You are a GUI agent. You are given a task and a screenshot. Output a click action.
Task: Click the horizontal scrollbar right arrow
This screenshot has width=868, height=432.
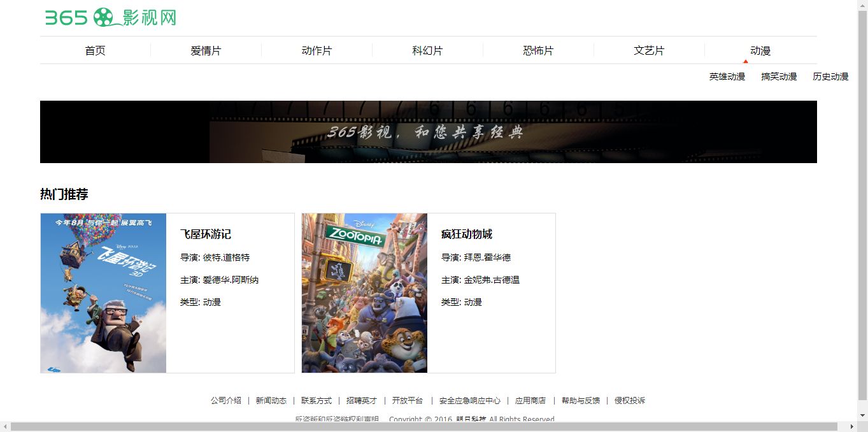tap(851, 426)
